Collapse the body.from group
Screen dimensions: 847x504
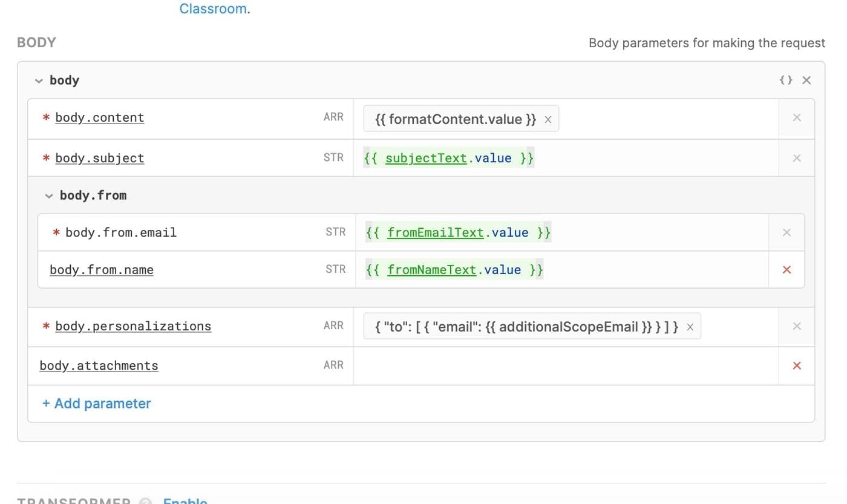[x=49, y=196]
